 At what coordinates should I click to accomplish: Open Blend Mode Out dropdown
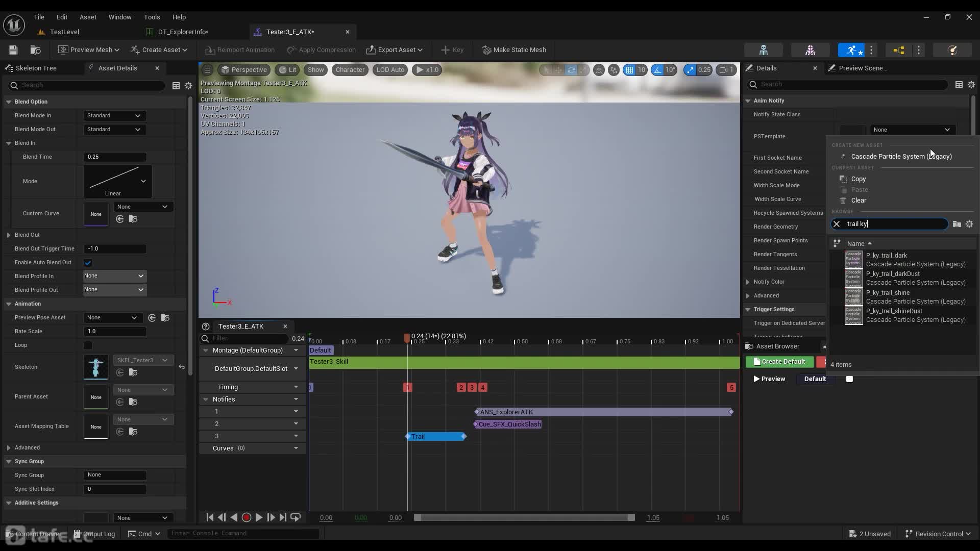(x=114, y=130)
